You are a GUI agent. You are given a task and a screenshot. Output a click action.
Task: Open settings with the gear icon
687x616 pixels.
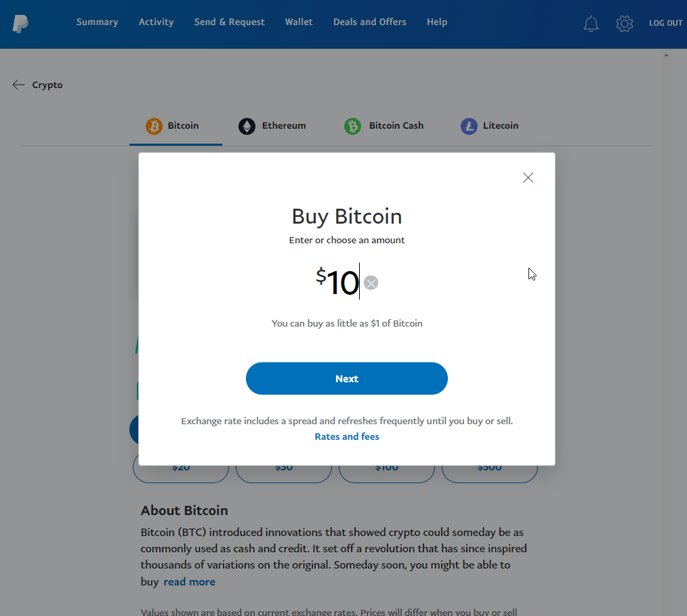click(x=624, y=23)
